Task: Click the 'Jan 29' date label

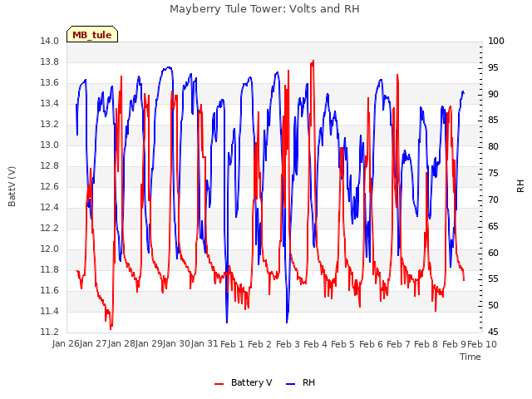Action: coord(149,344)
